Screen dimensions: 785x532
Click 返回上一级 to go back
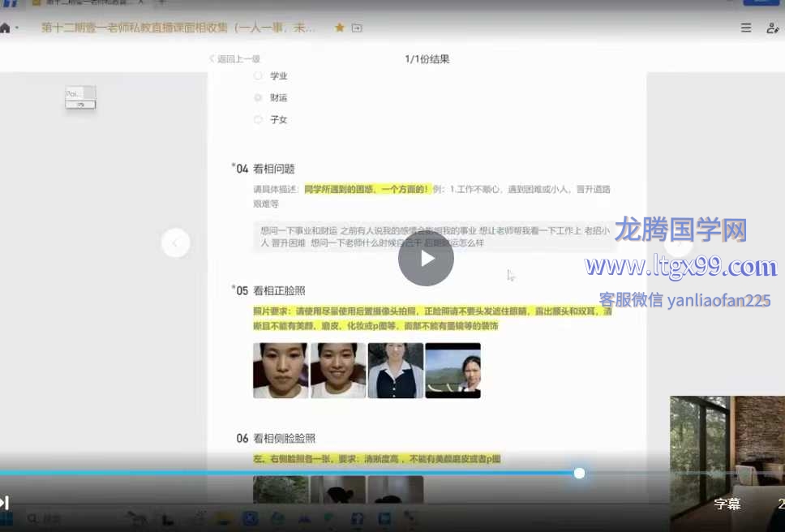(x=235, y=59)
